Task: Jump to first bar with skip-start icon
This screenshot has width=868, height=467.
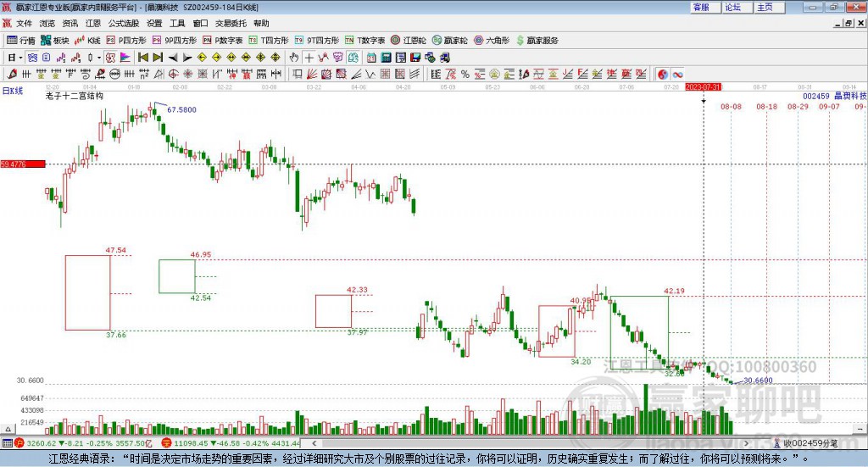Action: click(142, 58)
